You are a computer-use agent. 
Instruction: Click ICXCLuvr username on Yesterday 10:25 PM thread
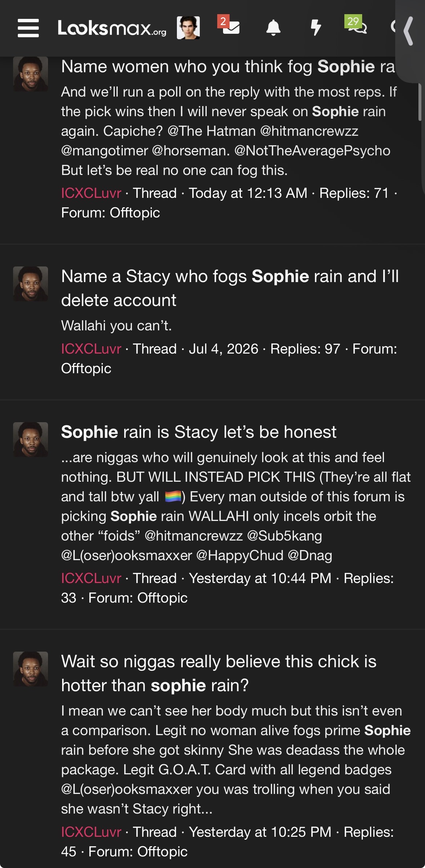91,832
